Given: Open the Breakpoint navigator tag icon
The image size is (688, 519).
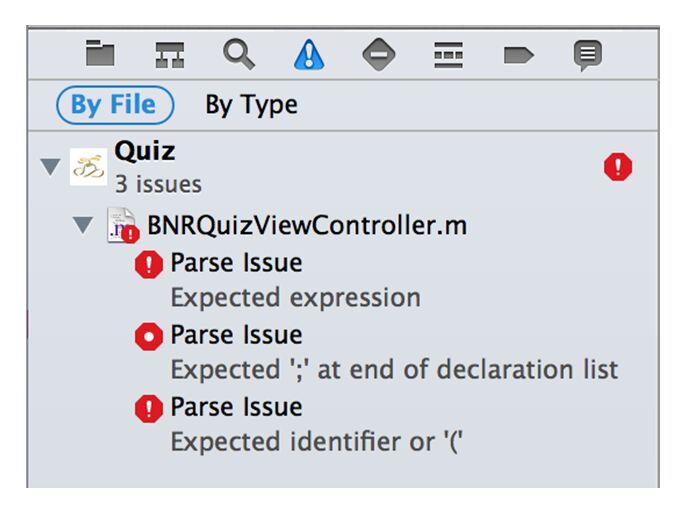Looking at the screenshot, I should pos(519,55).
